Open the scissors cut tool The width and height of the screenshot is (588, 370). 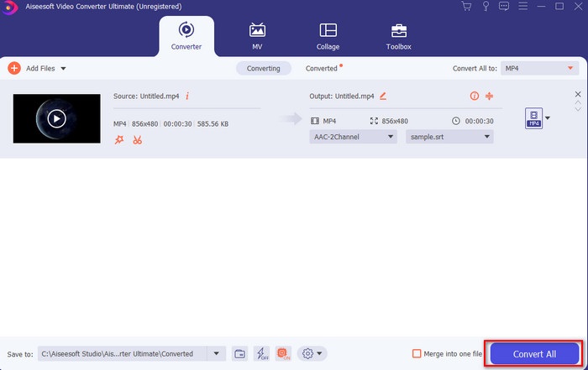pyautogui.click(x=137, y=140)
